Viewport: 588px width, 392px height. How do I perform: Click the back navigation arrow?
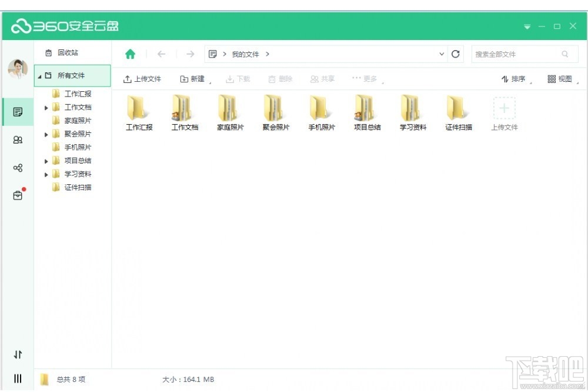161,54
